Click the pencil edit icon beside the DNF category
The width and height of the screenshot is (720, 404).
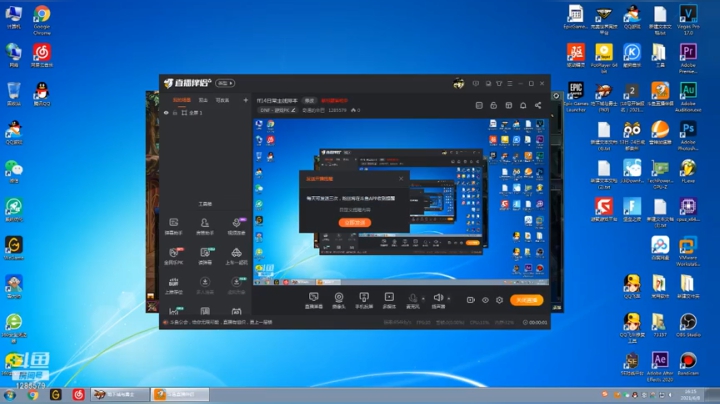(x=293, y=110)
